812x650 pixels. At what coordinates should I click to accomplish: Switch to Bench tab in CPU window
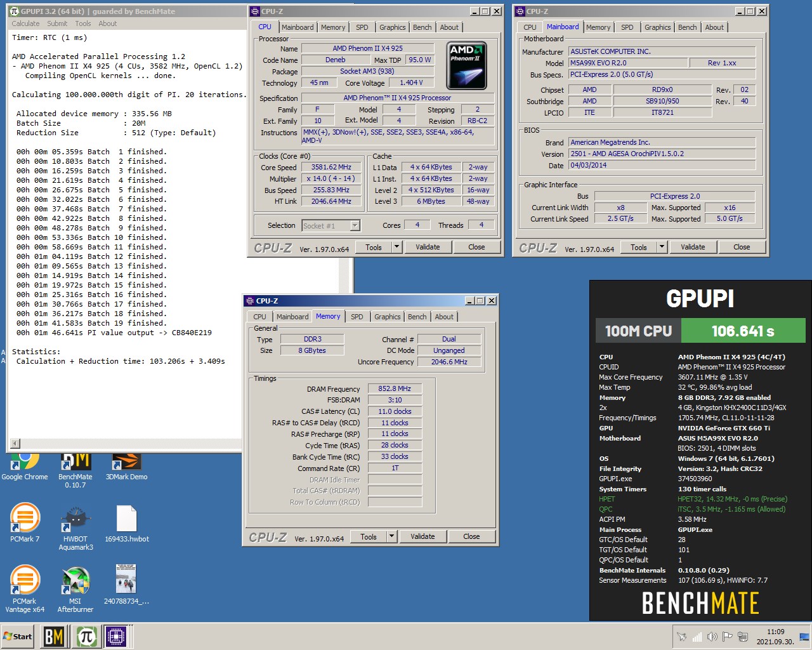[x=422, y=27]
